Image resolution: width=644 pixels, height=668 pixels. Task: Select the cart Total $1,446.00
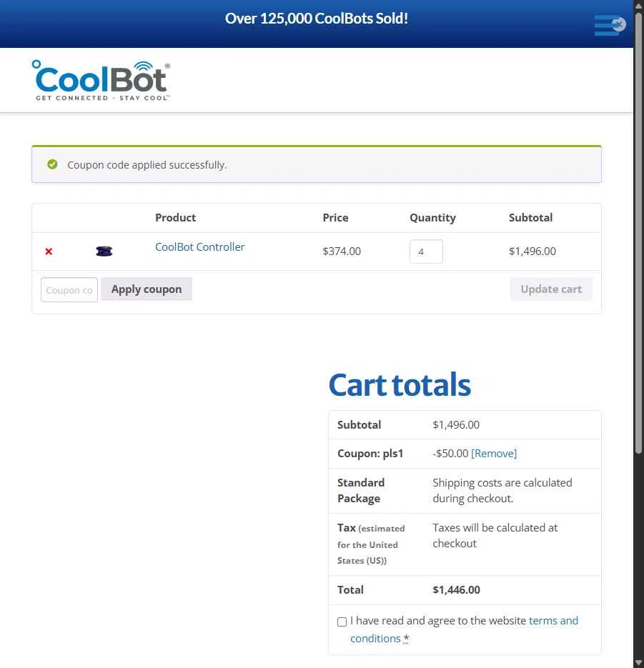click(x=456, y=590)
